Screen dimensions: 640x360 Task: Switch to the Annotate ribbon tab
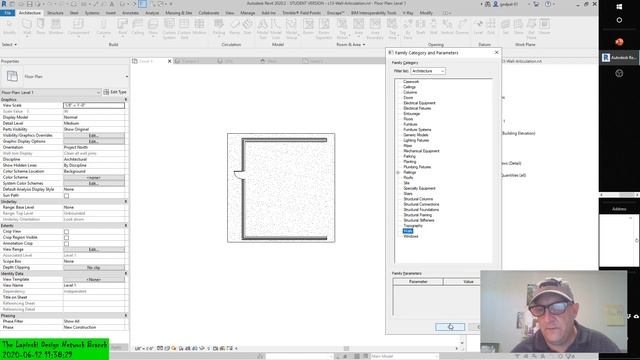[131, 13]
